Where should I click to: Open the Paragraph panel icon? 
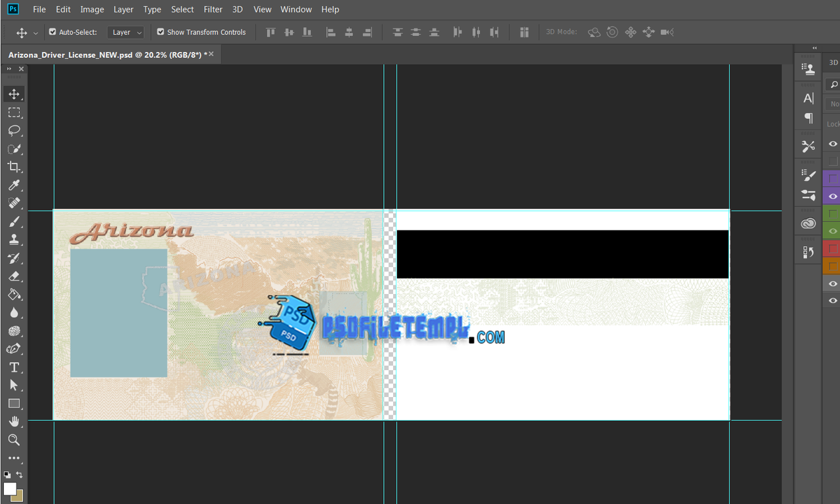point(808,119)
